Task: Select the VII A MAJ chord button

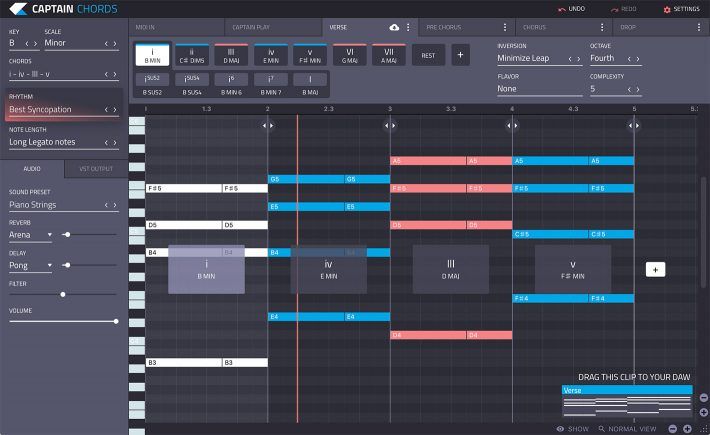Action: (x=389, y=55)
